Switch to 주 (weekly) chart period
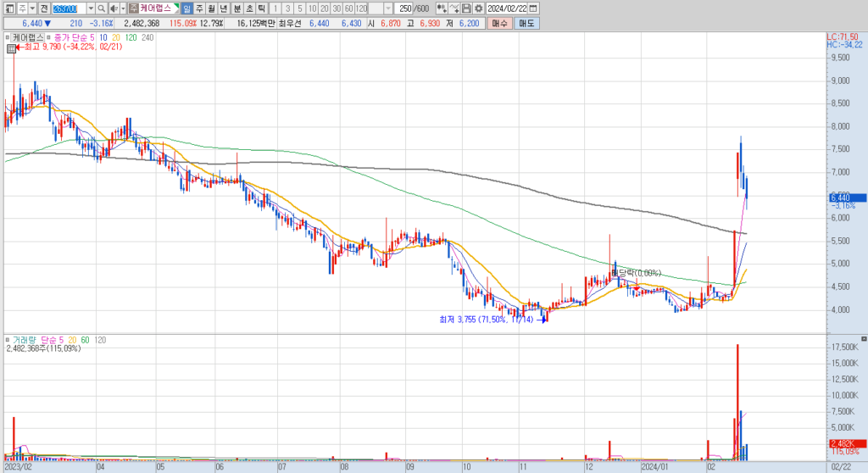The width and height of the screenshot is (868, 473). point(199,8)
